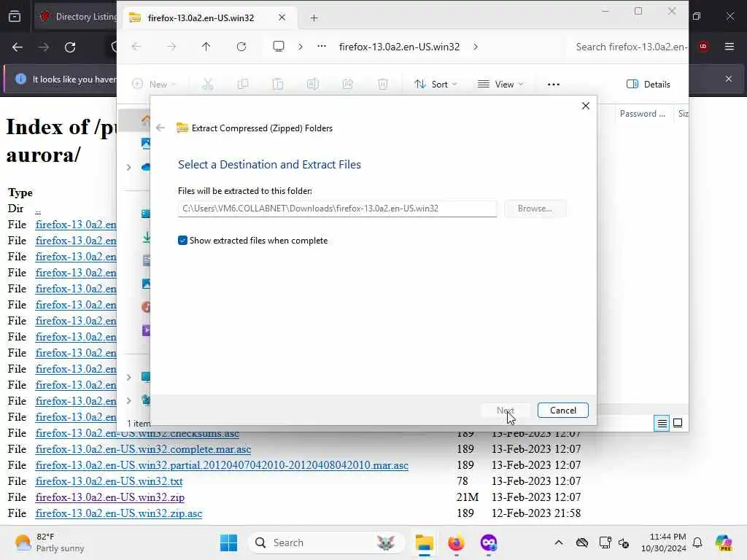The width and height of the screenshot is (747, 560).
Task: Switch to details list view icon in status bar
Action: (x=662, y=423)
